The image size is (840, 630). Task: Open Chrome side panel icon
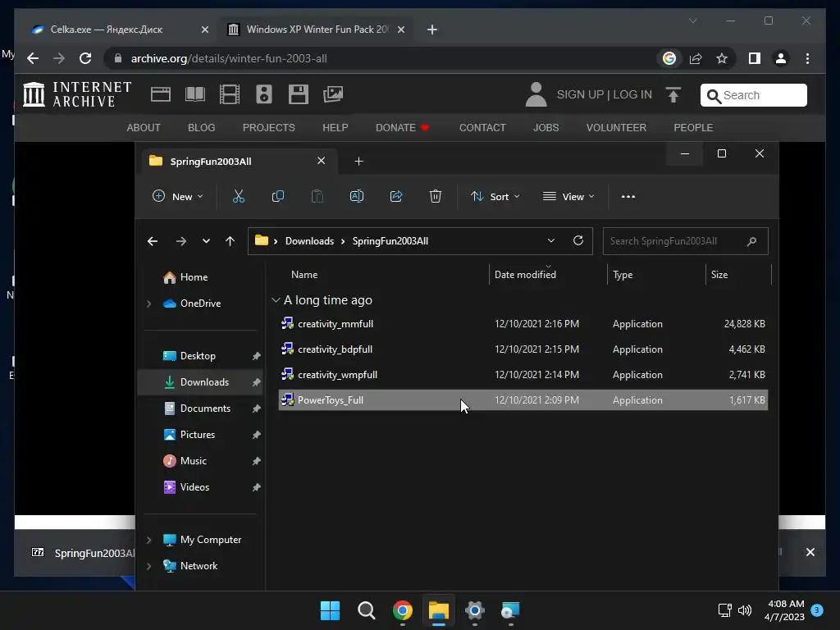[x=755, y=58]
